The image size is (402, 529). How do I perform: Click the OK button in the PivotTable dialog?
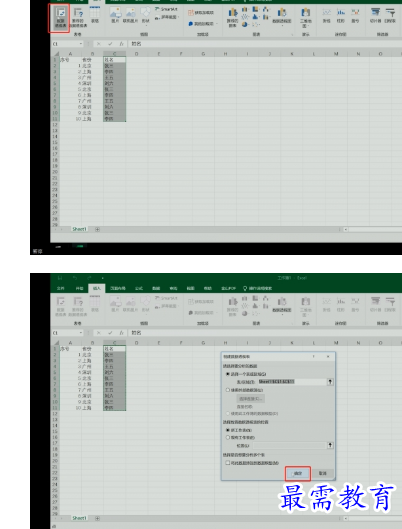(x=298, y=474)
